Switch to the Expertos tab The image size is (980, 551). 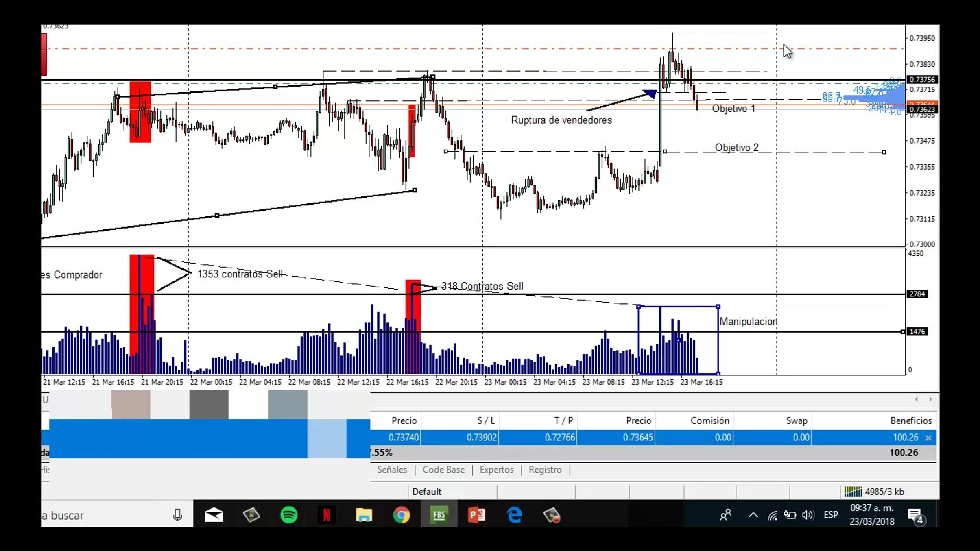click(x=496, y=470)
